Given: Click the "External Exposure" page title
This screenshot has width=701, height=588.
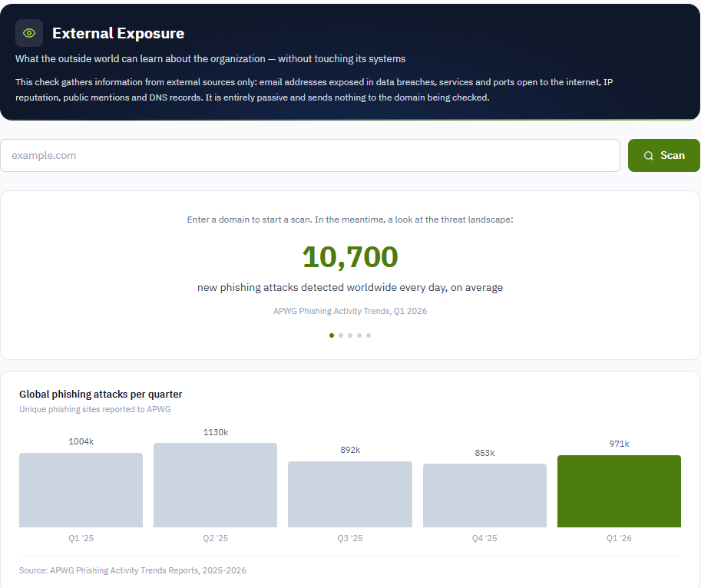Looking at the screenshot, I should point(118,33).
